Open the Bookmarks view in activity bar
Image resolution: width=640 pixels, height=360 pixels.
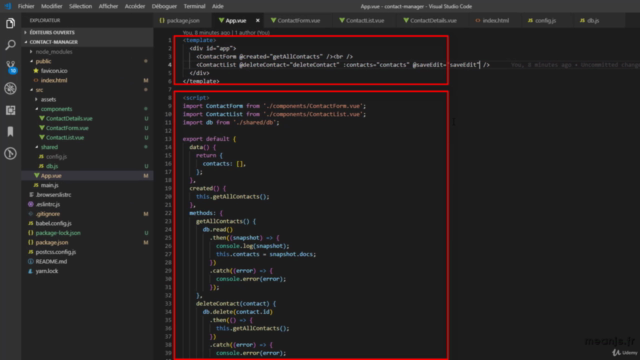[x=10, y=131]
